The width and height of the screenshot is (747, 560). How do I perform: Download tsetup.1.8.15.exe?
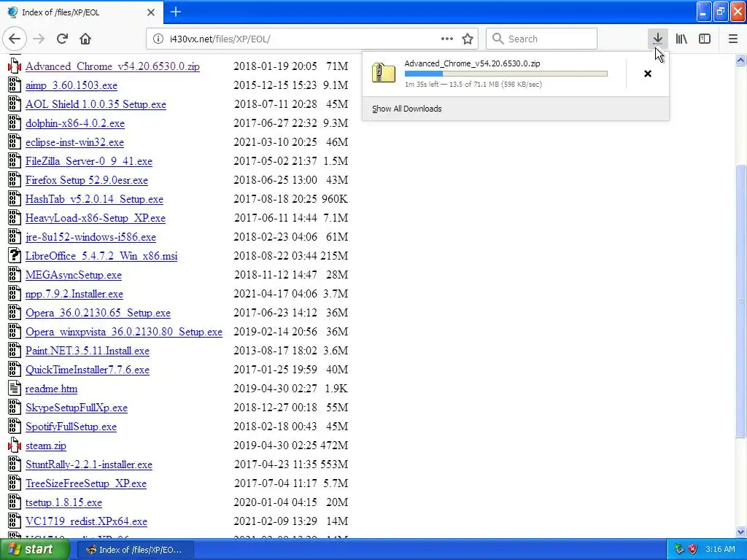click(x=64, y=502)
